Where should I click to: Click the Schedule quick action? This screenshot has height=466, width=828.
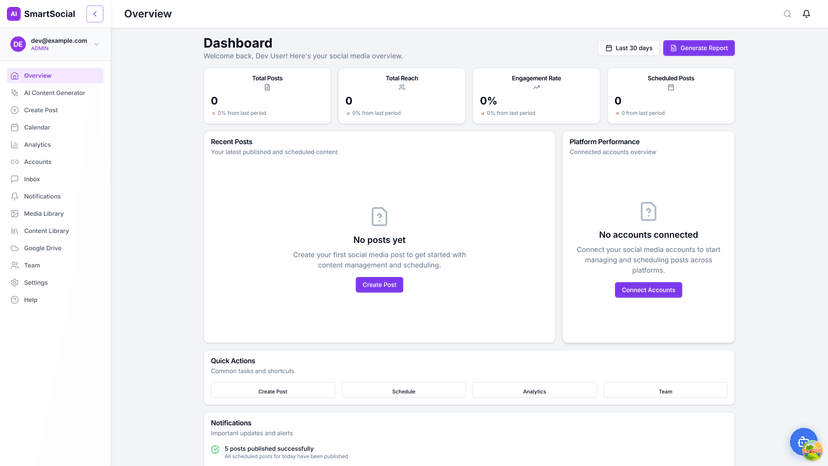pyautogui.click(x=404, y=392)
